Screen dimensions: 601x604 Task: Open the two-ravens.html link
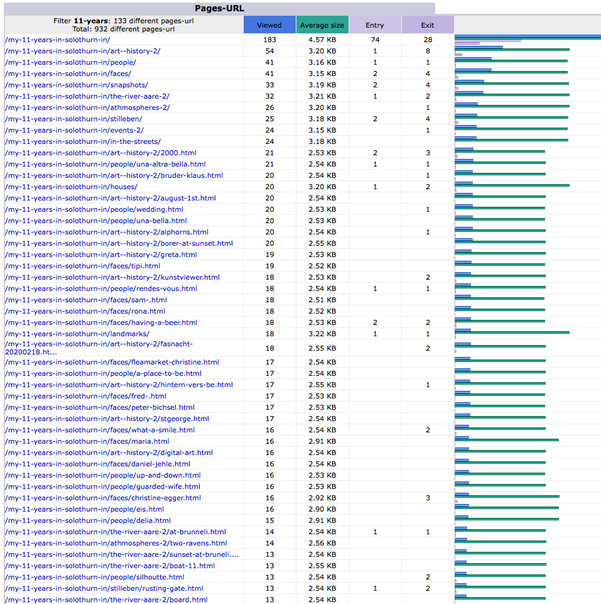(116, 543)
